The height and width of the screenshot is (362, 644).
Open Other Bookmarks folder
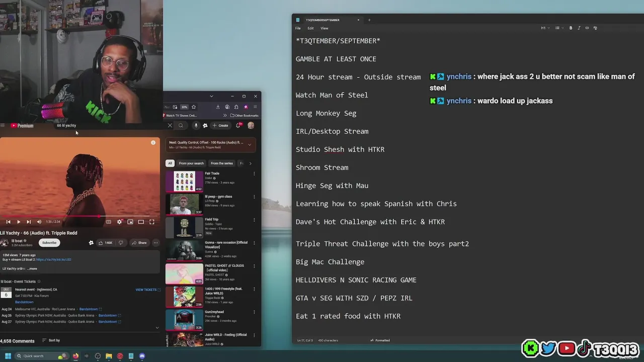(244, 116)
